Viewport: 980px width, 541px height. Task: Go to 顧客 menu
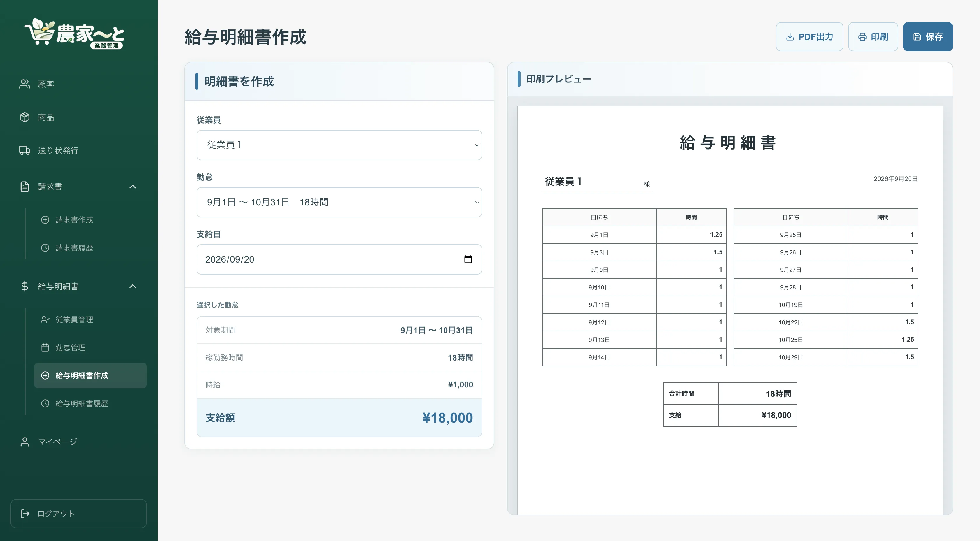(x=79, y=84)
